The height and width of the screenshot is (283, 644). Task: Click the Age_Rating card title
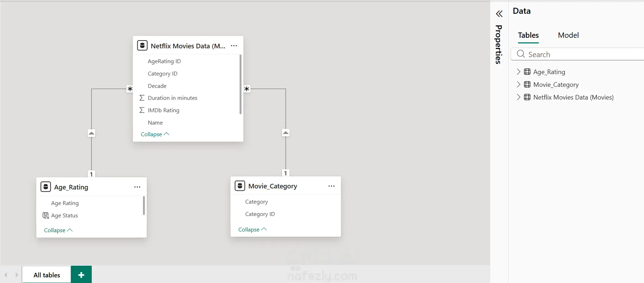tap(71, 187)
